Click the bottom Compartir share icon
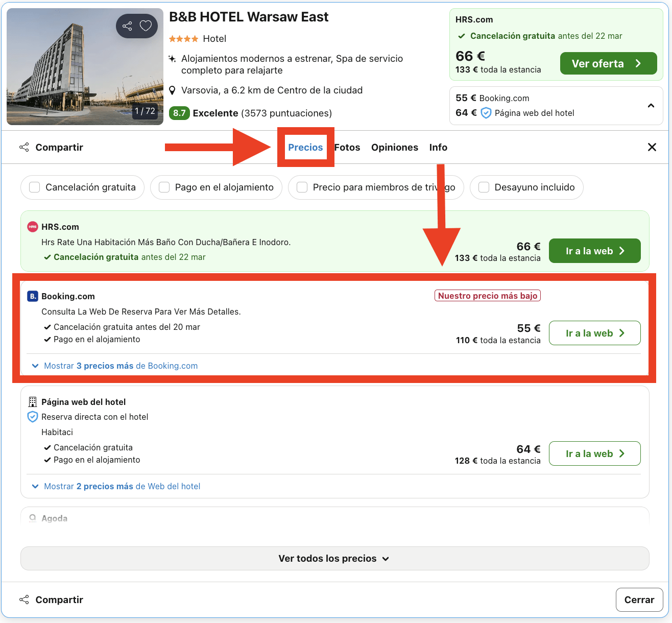This screenshot has width=672, height=623. (x=24, y=600)
